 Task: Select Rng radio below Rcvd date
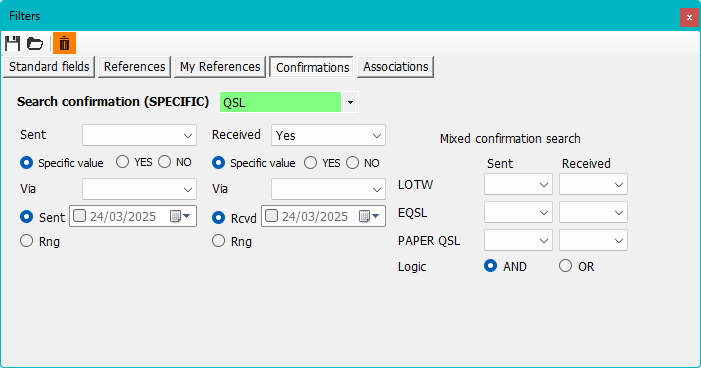(x=219, y=241)
